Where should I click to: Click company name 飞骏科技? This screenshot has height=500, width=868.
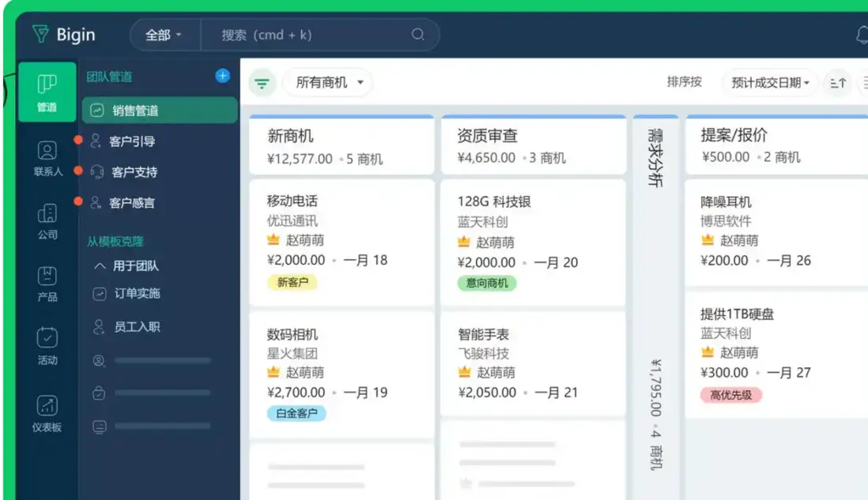(x=483, y=353)
